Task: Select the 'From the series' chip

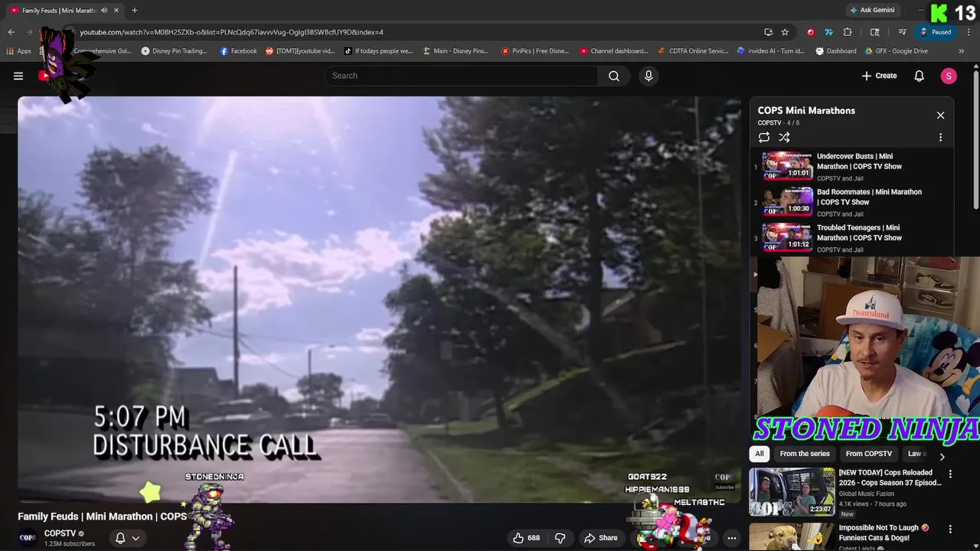Action: click(x=805, y=454)
